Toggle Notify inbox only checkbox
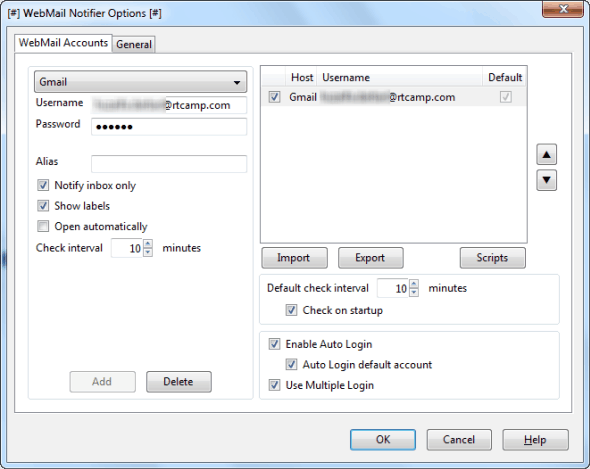Image resolution: width=590 pixels, height=469 pixels. (43, 185)
